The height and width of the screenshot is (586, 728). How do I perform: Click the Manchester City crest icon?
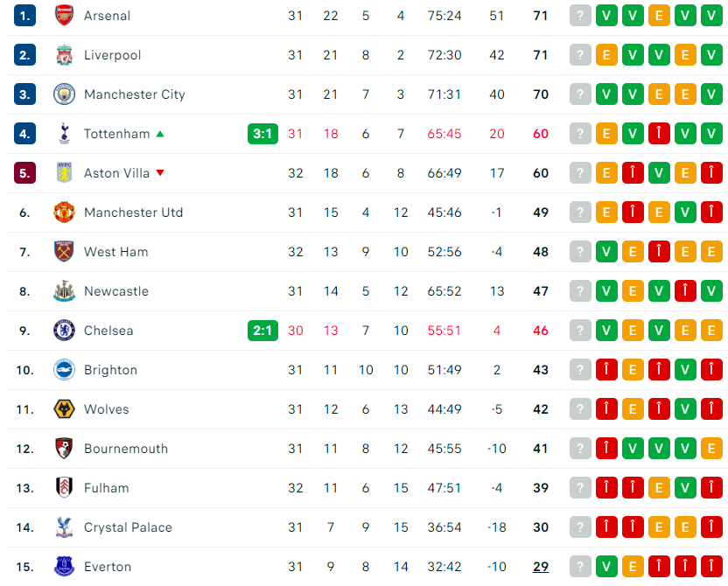point(64,94)
